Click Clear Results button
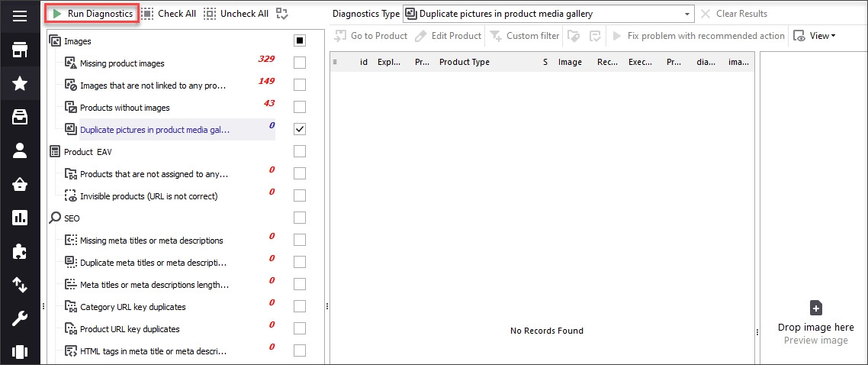 click(x=734, y=14)
